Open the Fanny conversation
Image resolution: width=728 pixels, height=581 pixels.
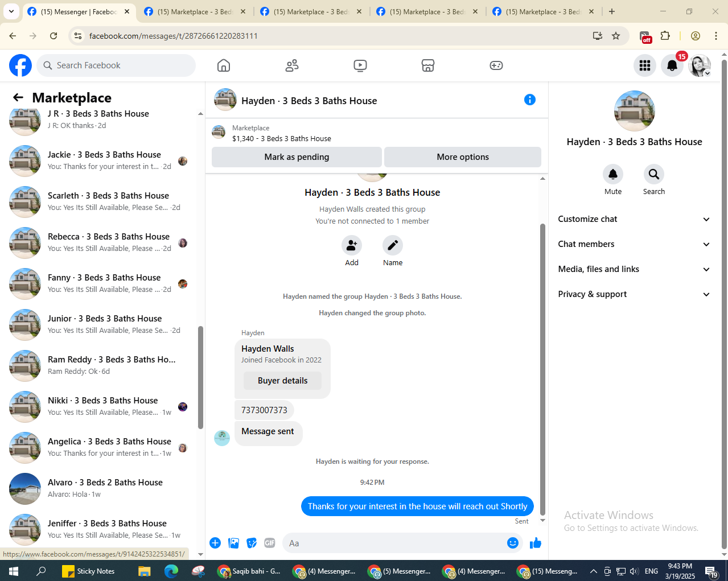[x=99, y=284]
